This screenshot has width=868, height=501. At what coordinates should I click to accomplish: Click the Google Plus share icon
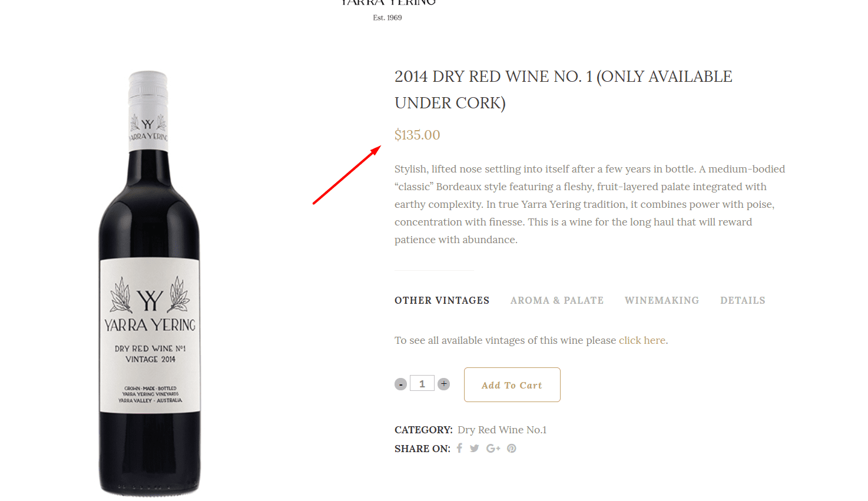pos(493,449)
